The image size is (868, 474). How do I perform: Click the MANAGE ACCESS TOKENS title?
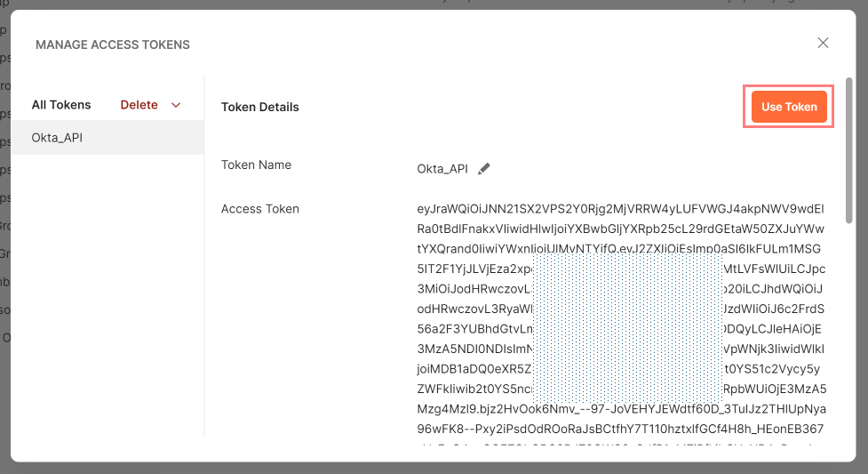point(113,44)
